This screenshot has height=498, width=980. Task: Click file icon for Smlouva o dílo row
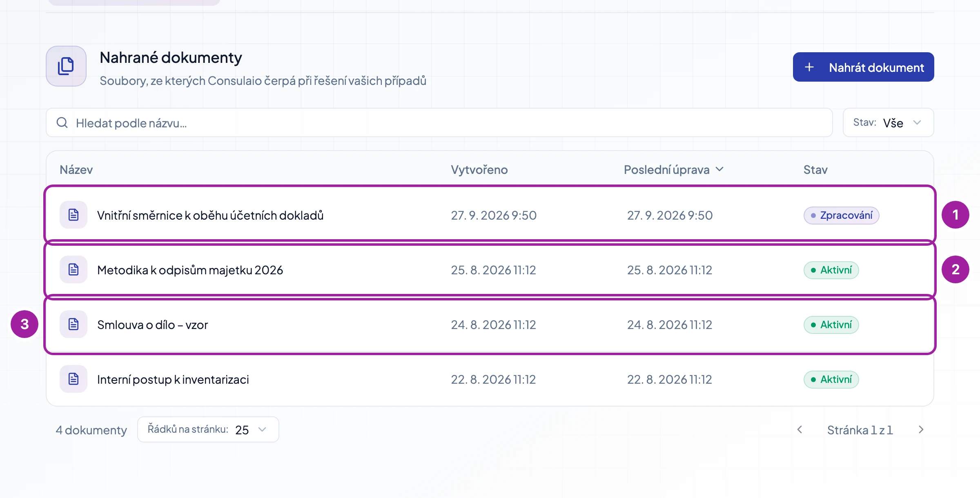[x=73, y=324]
